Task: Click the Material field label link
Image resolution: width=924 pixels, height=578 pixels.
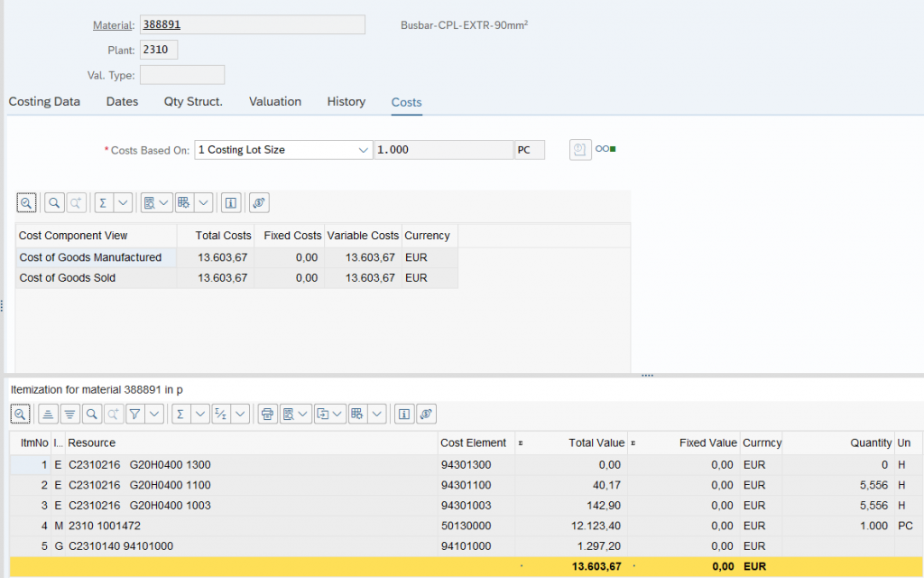Action: tap(113, 25)
